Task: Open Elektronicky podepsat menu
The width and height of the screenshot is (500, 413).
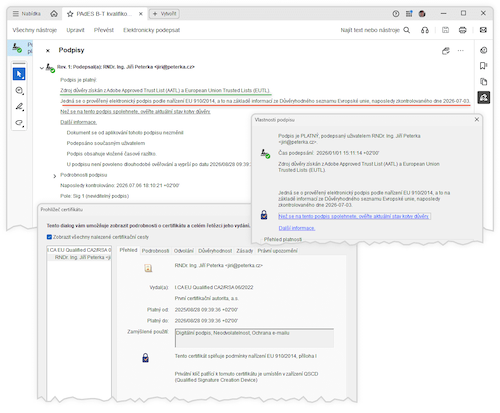Action: pyautogui.click(x=151, y=30)
